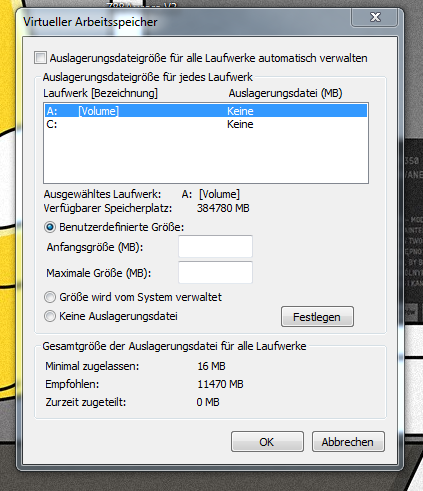Click the Minimal zugelassen 16 MB value
This screenshot has width=423, height=491.
[x=211, y=366]
